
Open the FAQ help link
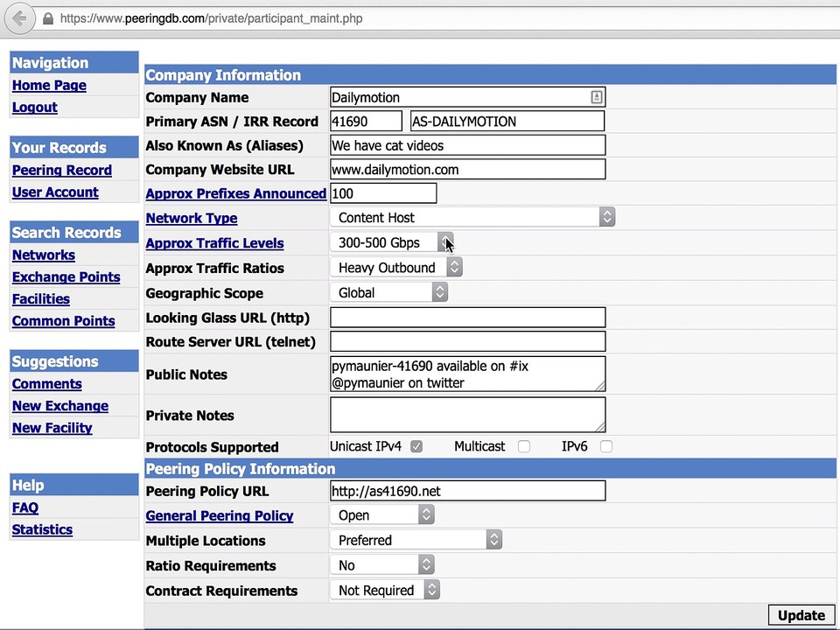click(x=25, y=507)
